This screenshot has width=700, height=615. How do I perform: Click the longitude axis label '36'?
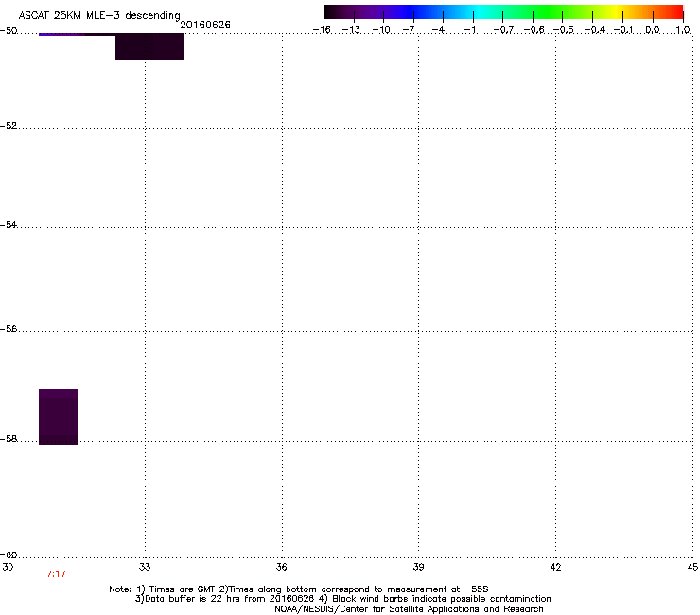point(281,567)
